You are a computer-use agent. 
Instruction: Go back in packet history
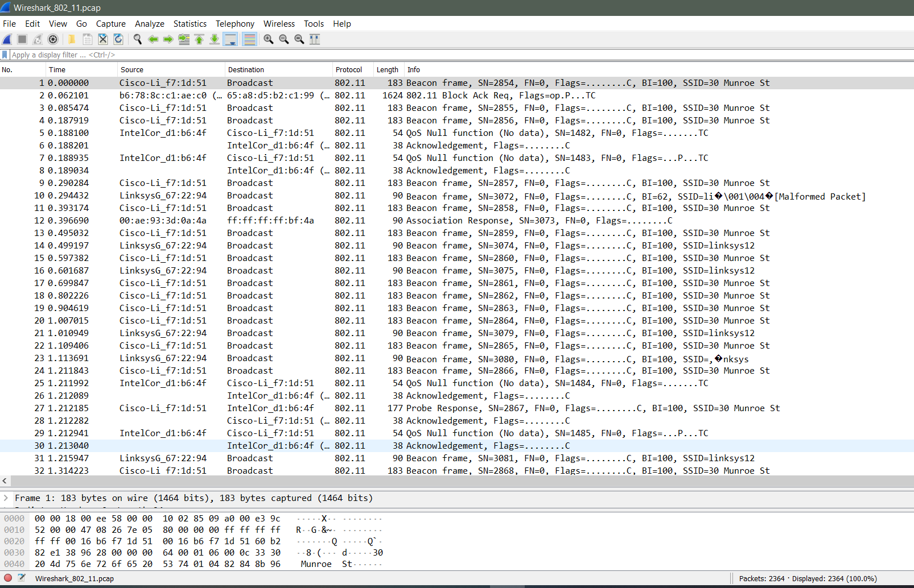(x=153, y=39)
